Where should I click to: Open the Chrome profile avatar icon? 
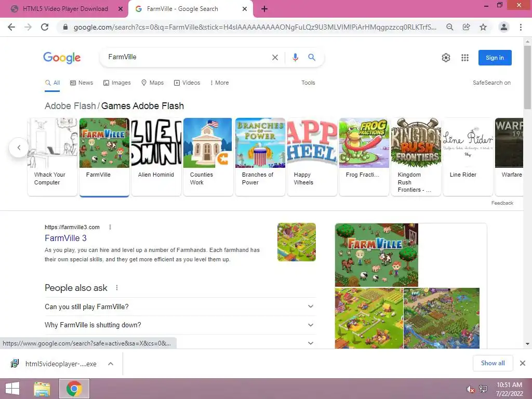[x=504, y=27]
